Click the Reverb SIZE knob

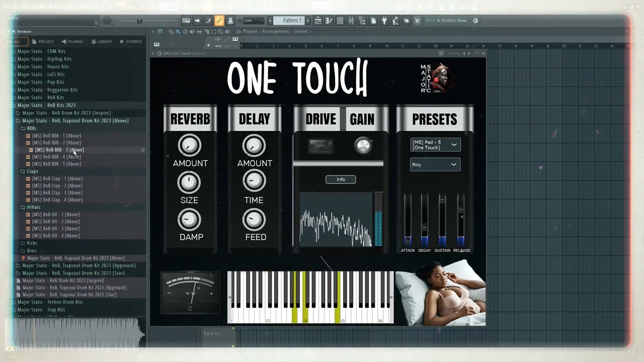pyautogui.click(x=189, y=183)
